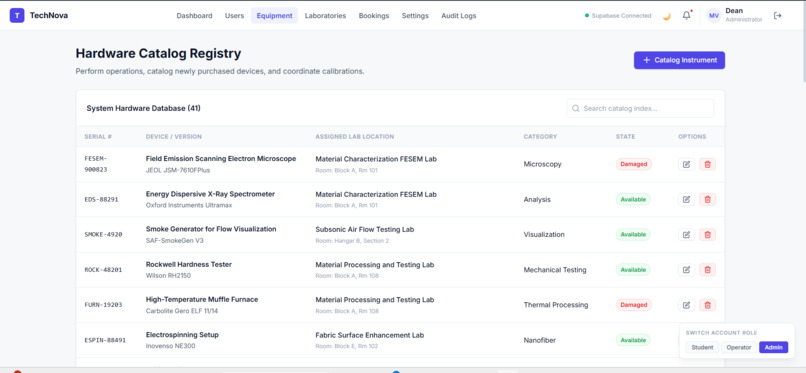The width and height of the screenshot is (806, 373).
Task: Click the Catalog Instrument button
Action: click(x=679, y=60)
